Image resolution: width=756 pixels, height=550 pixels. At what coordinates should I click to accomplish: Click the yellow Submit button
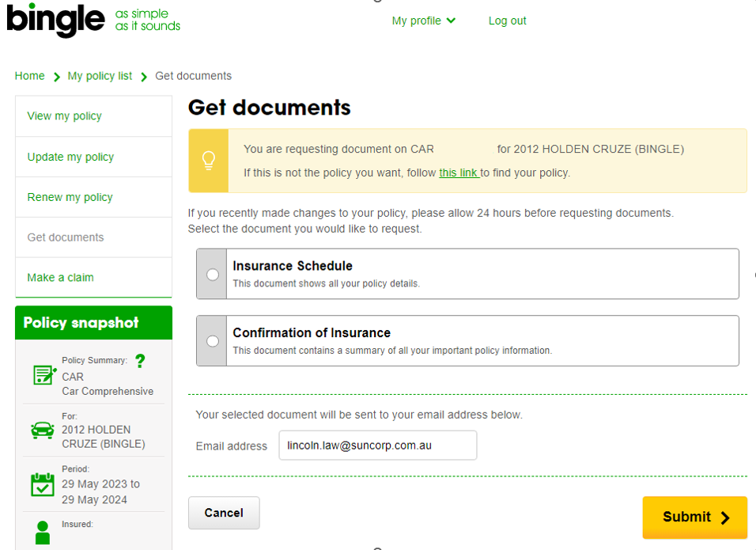695,518
